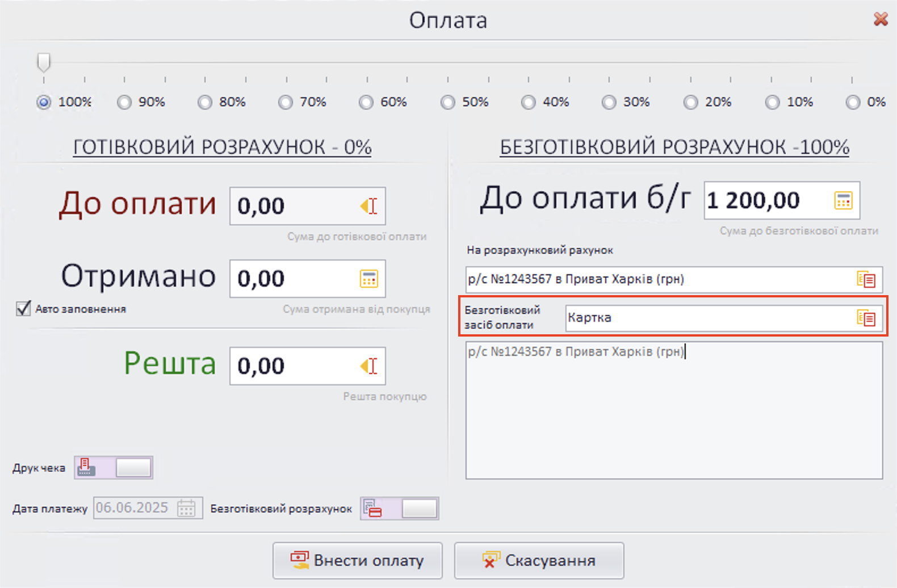Click the Картка payment method field
Screen dimensions: 897x588
pos(724,318)
